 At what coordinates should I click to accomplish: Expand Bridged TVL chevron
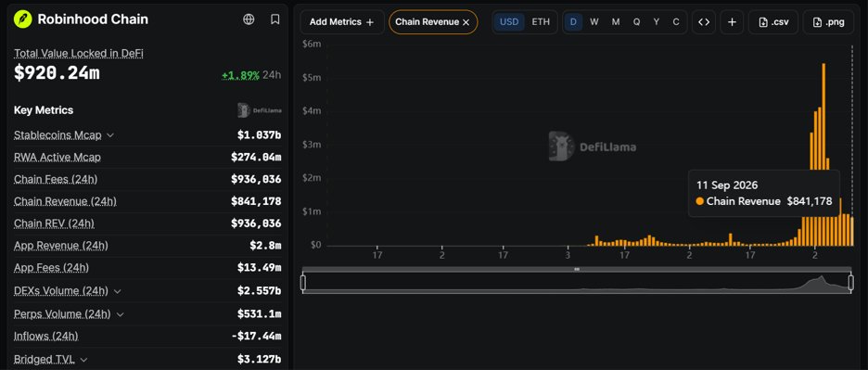coord(83,360)
